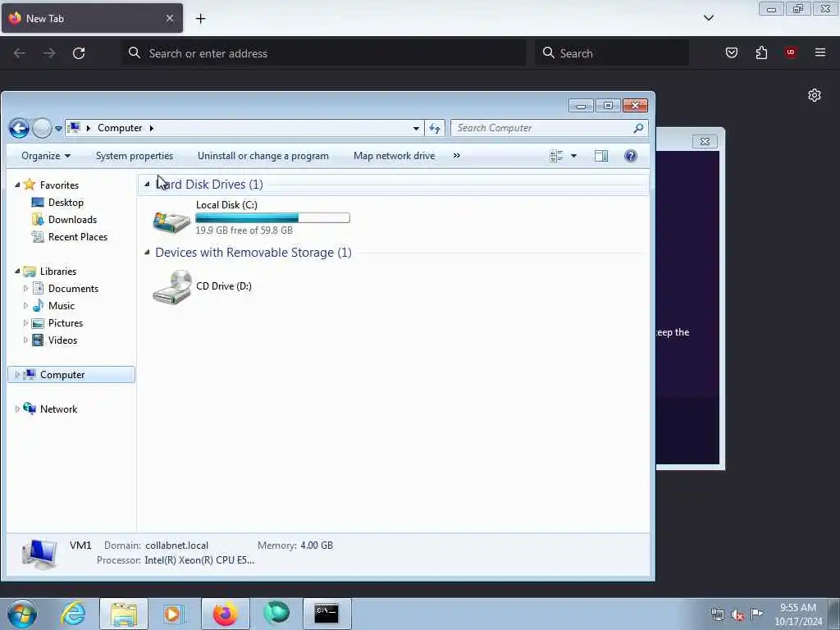Image resolution: width=840 pixels, height=630 pixels.
Task: Close the purple Firefox popup behind Explorer
Action: click(x=705, y=141)
